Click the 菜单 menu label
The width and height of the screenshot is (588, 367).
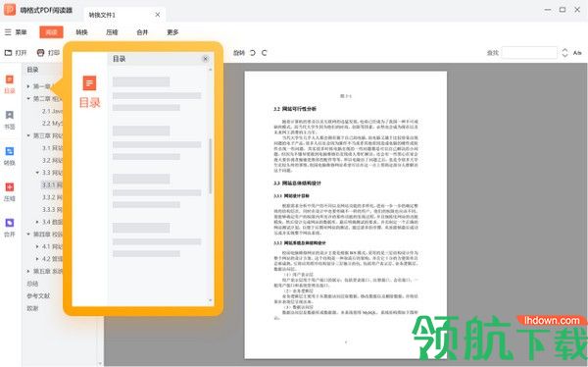tap(21, 32)
